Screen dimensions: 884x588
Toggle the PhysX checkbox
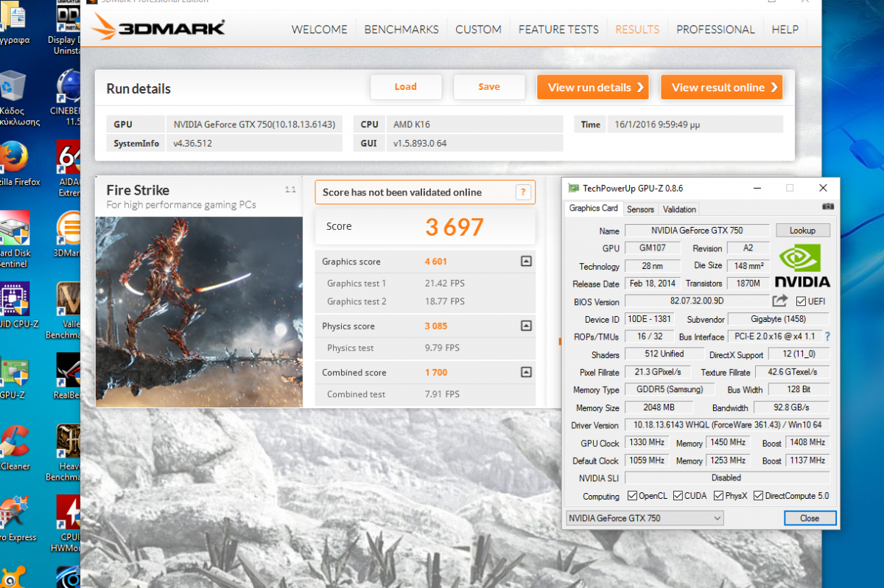pos(719,496)
